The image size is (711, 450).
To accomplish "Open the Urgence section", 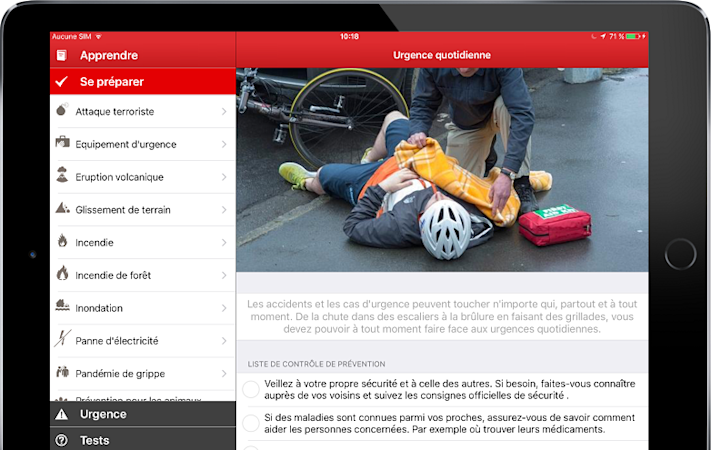I will (x=143, y=414).
